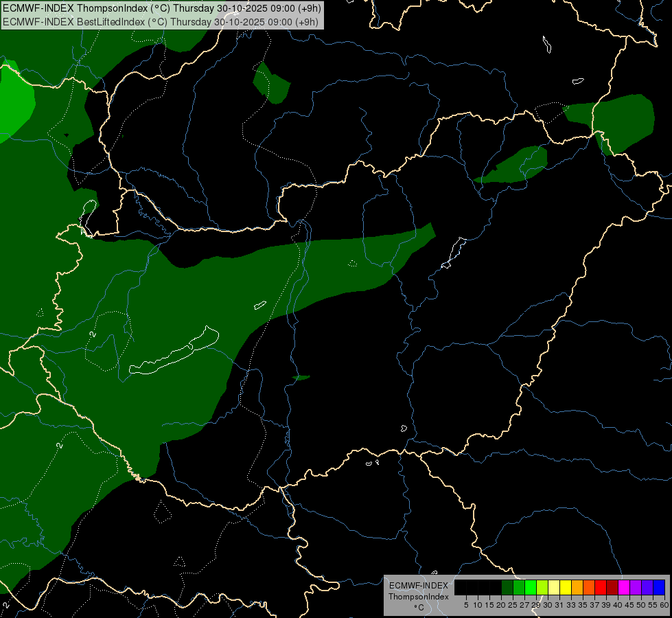
Task: Click the dark red 39–40 legend swatch
Action: coord(612,587)
